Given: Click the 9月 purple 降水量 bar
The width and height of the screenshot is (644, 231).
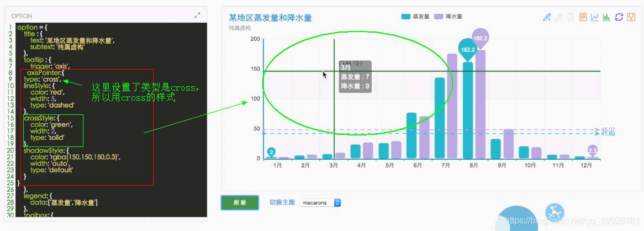Looking at the screenshot, I should [509, 144].
